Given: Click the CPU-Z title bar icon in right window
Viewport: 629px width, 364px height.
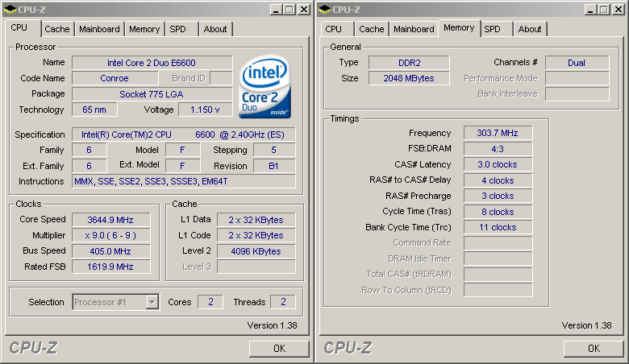Looking at the screenshot, I should pyautogui.click(x=324, y=9).
